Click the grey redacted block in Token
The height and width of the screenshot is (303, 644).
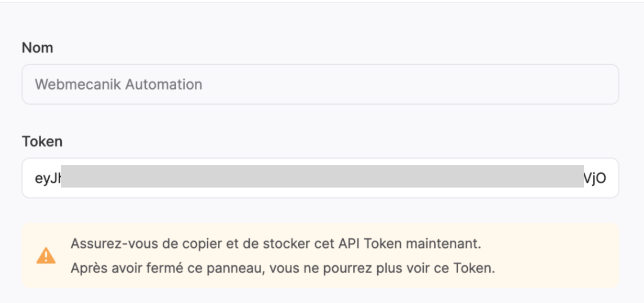(x=322, y=176)
